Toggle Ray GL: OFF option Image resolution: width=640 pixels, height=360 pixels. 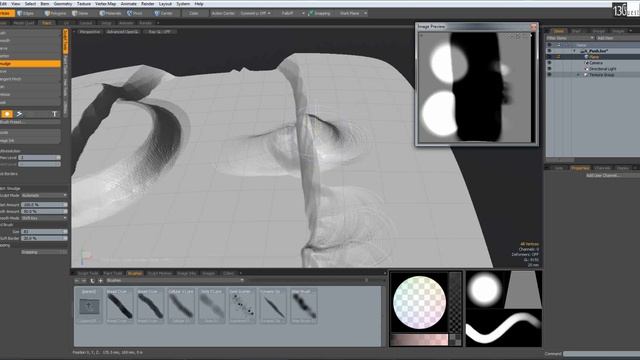pyautogui.click(x=160, y=31)
